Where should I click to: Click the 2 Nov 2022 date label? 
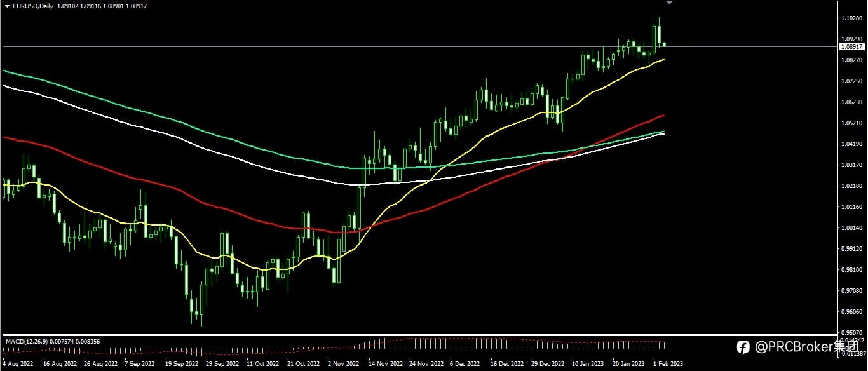pyautogui.click(x=343, y=364)
